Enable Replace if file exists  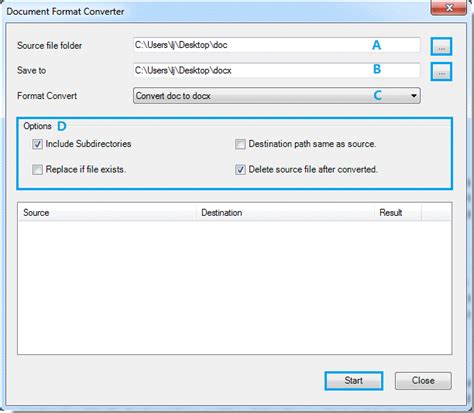point(37,170)
